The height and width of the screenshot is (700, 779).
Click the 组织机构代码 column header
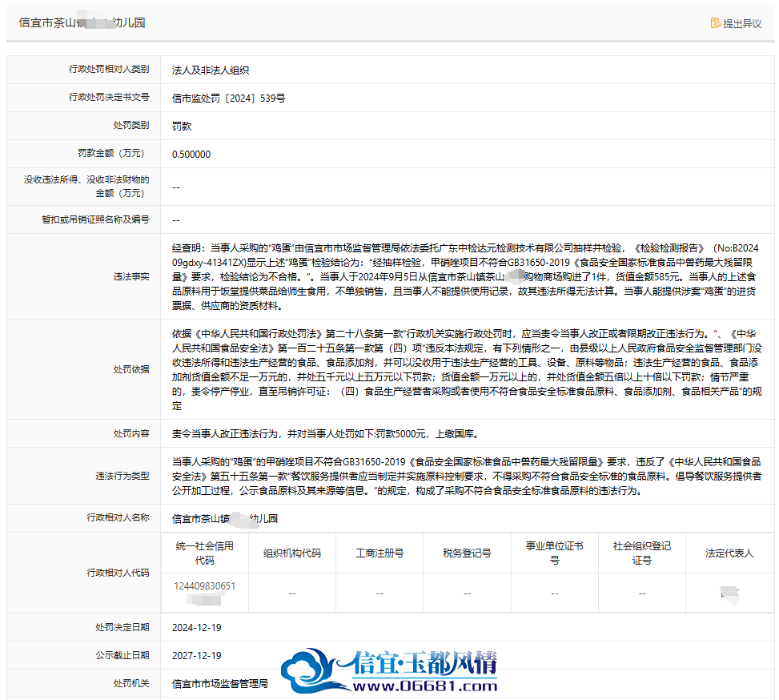tap(292, 553)
